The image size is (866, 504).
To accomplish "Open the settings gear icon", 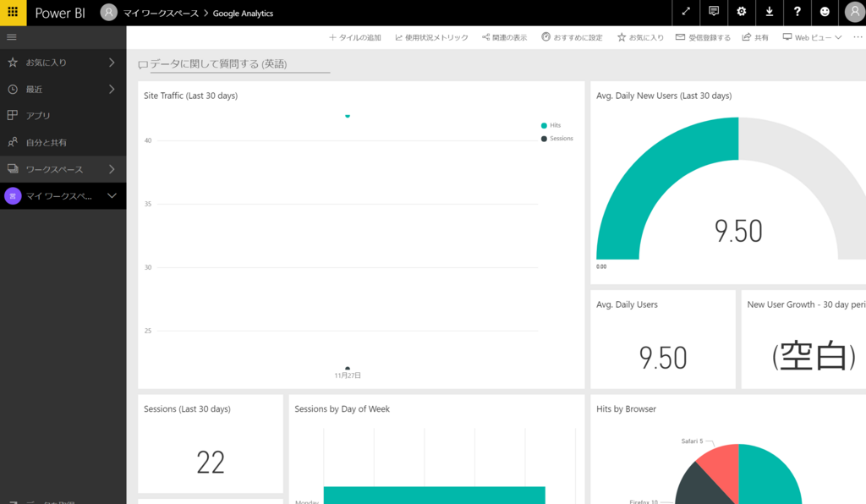I will pyautogui.click(x=741, y=12).
